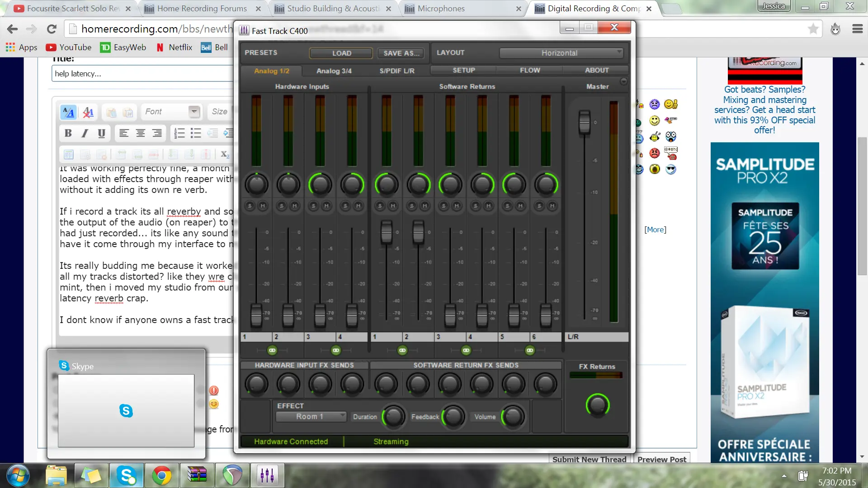Bookmark page with the star icon
868x488 pixels.
(x=813, y=29)
